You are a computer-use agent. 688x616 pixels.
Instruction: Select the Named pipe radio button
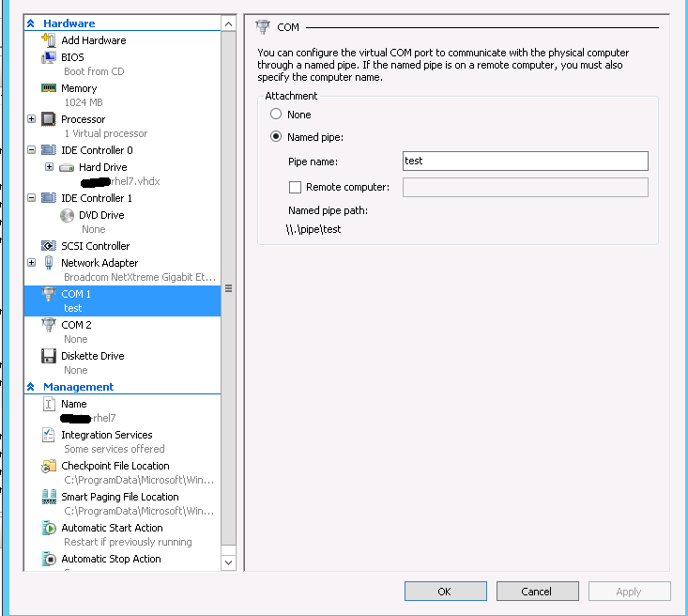click(x=276, y=137)
